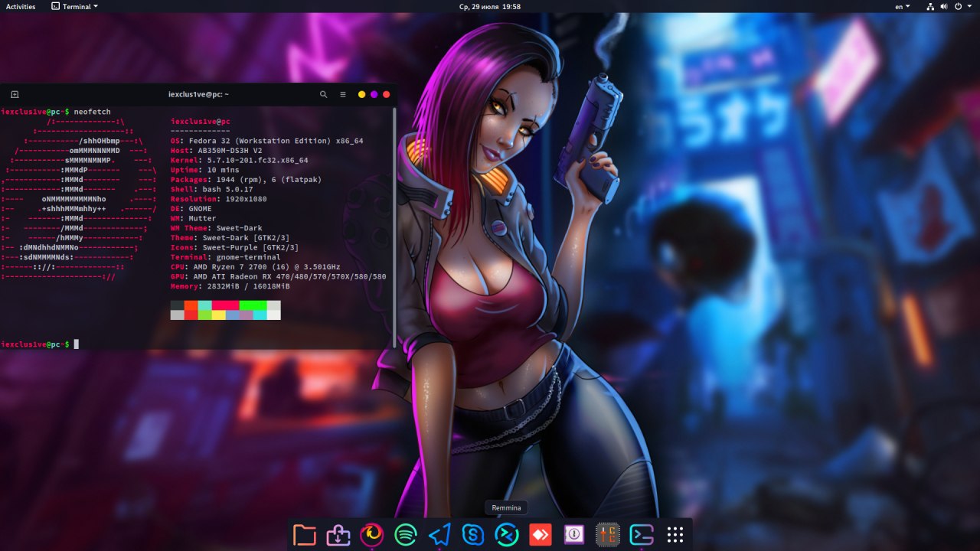Click the wired network icon in the top bar
Image resolution: width=980 pixels, height=551 pixels.
pos(930,6)
